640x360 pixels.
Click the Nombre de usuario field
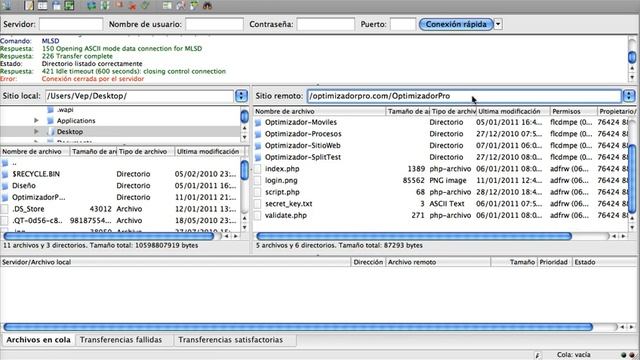tap(214, 24)
